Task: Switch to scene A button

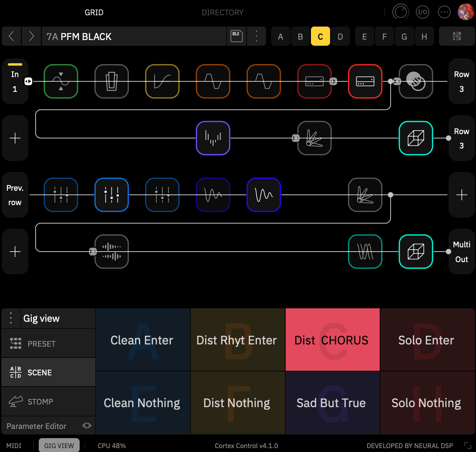Action: [x=280, y=37]
